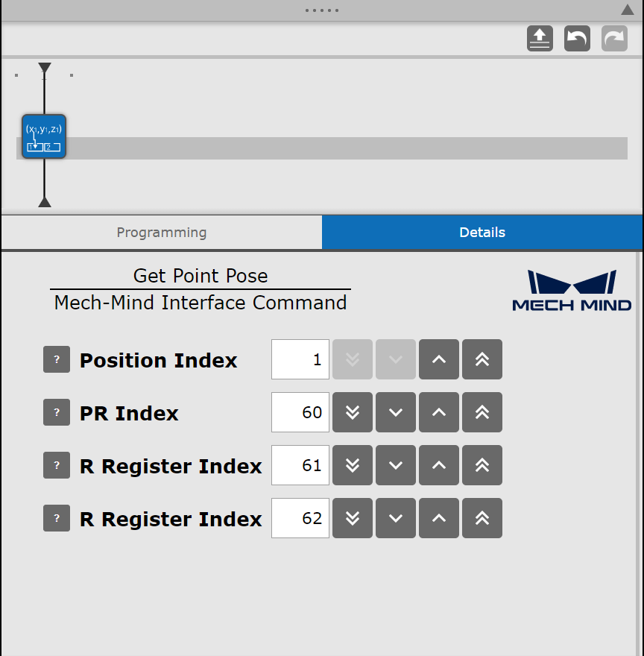Click the expand triangle at the top right corner
Image resolution: width=644 pixels, height=656 pixels.
click(x=627, y=10)
